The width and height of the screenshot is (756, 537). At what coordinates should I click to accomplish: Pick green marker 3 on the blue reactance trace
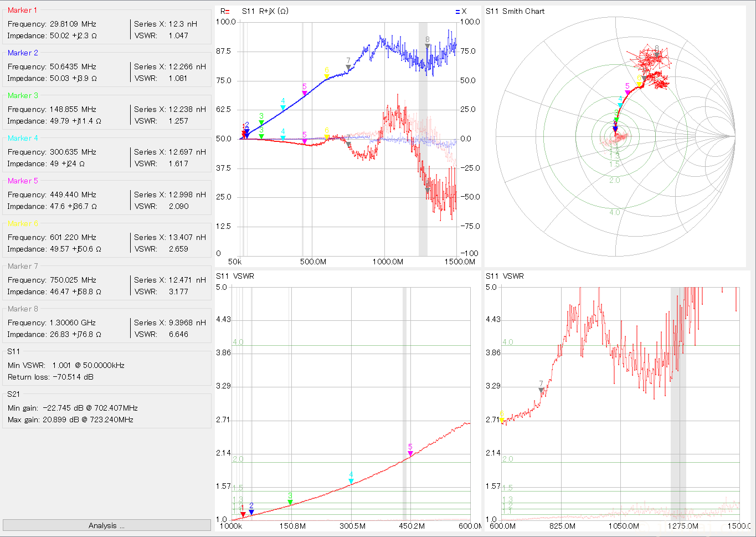(261, 122)
